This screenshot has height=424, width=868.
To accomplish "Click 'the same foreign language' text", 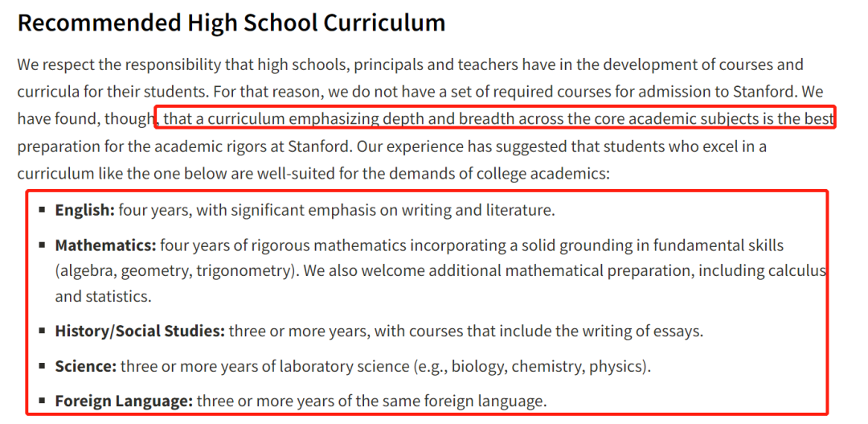I will tap(448, 401).
